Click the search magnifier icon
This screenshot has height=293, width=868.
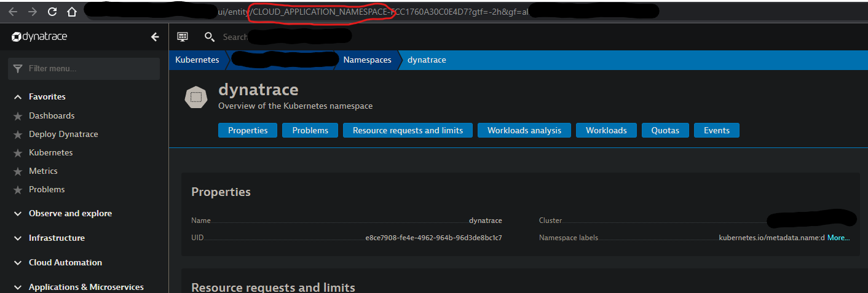pos(210,37)
